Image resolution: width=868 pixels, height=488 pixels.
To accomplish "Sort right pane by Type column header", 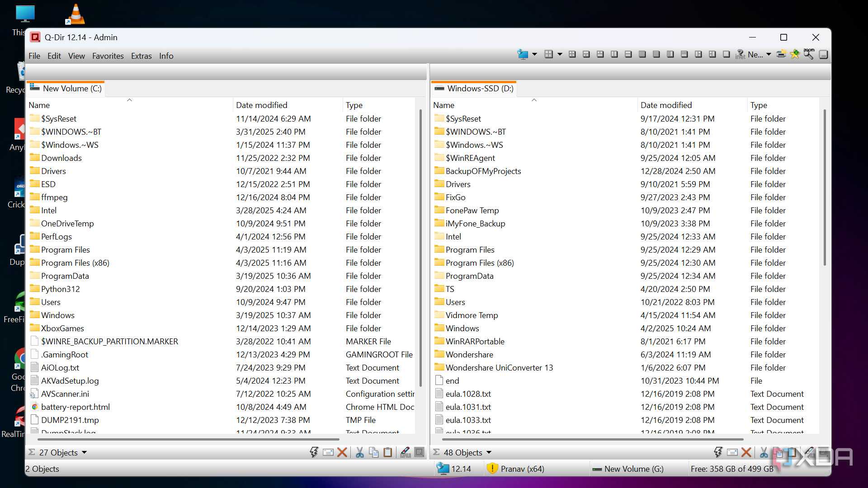I will click(783, 105).
